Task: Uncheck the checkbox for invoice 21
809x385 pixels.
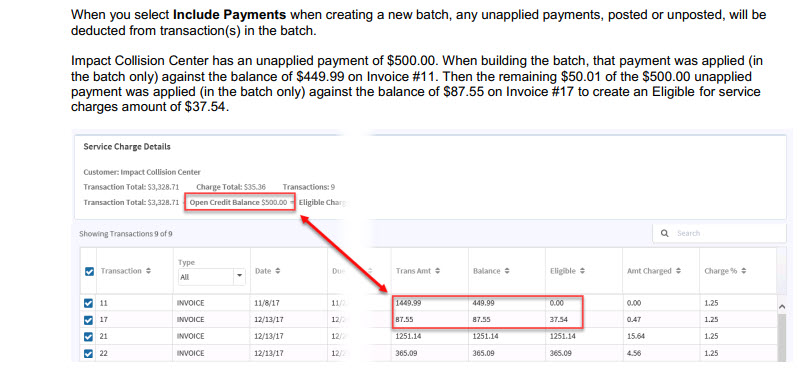Action: [x=88, y=336]
